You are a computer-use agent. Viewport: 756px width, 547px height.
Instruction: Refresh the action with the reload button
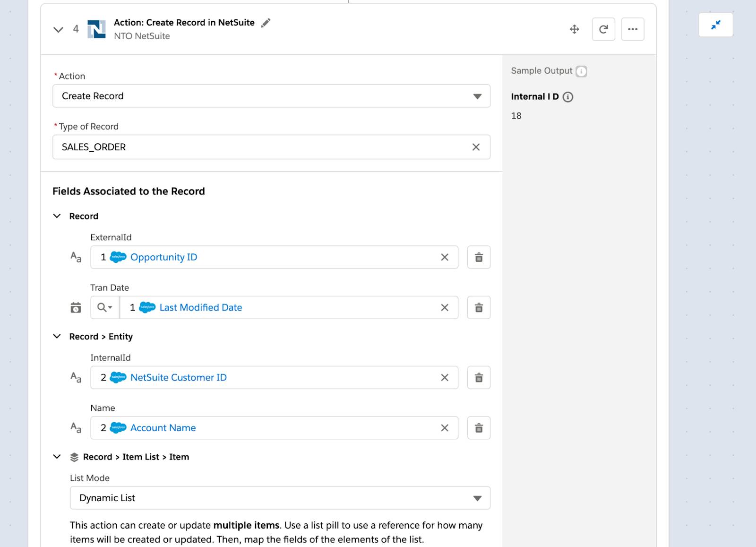tap(603, 29)
